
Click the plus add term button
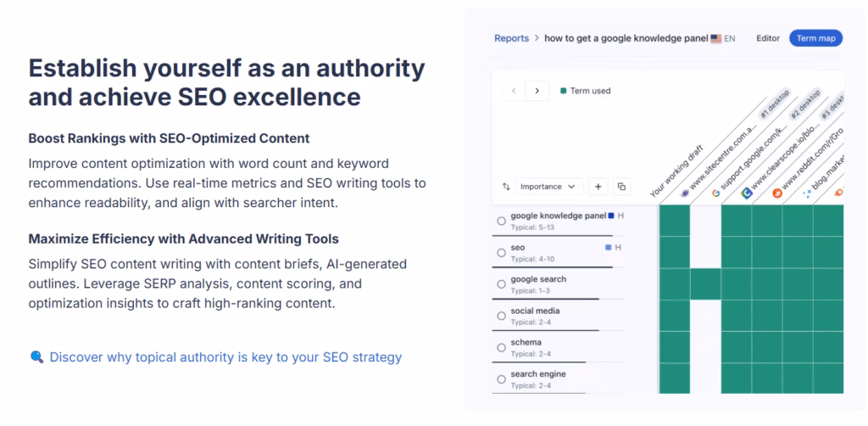point(598,187)
